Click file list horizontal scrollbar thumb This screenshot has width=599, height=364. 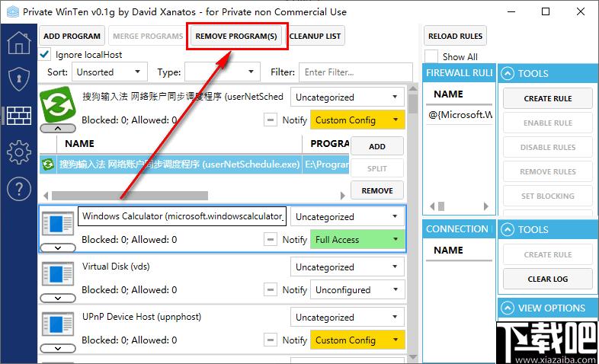click(x=130, y=196)
